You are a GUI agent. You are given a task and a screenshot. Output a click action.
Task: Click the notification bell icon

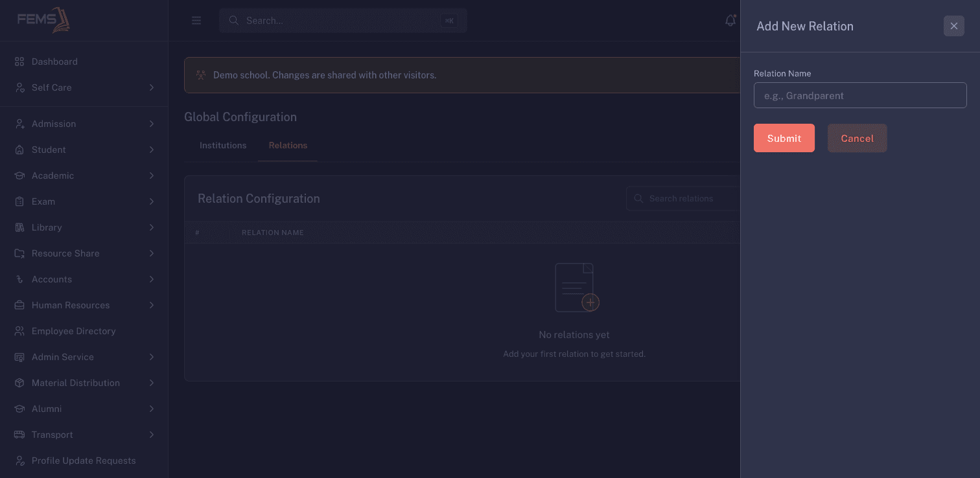[730, 21]
